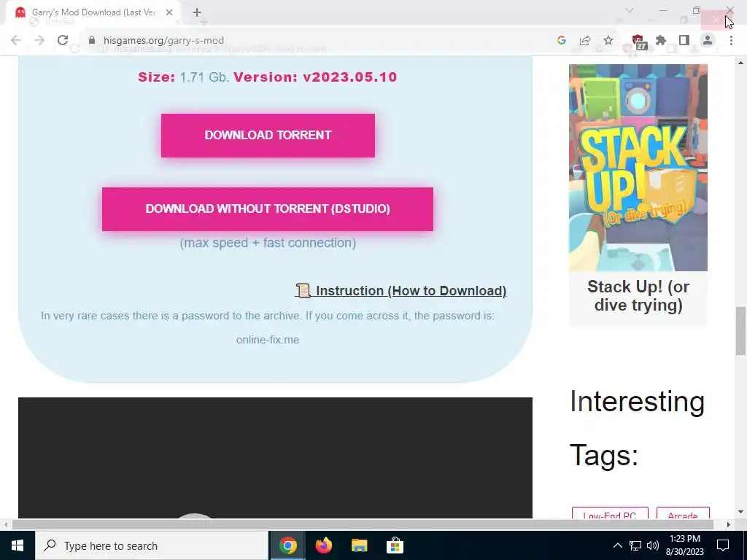The height and width of the screenshot is (560, 747).
Task: Bookmark this page with the star
Action: (608, 41)
